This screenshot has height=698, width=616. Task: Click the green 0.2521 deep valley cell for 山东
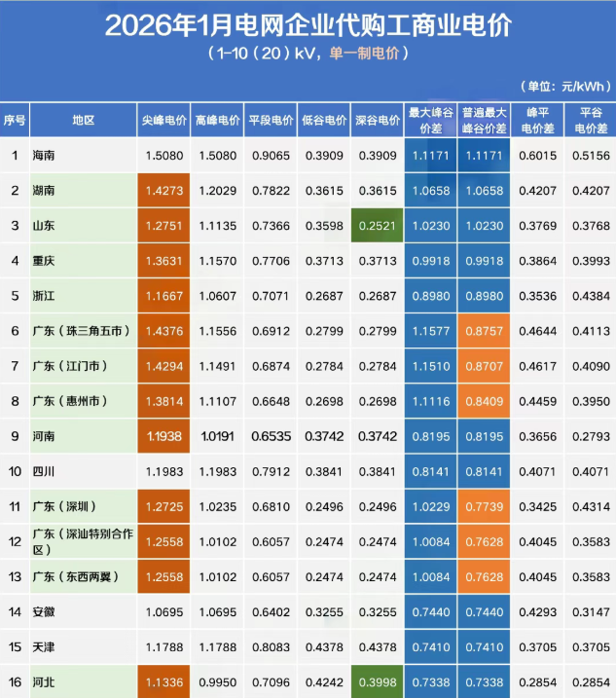[x=376, y=225]
